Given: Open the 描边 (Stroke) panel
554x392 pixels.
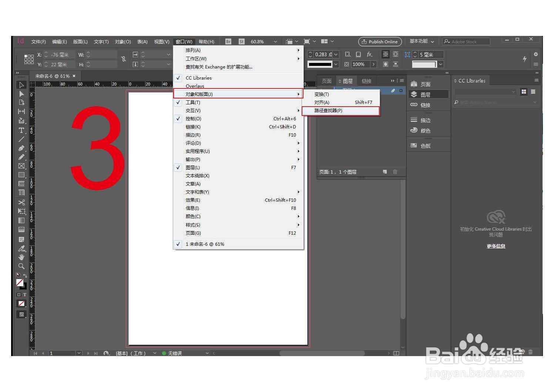Looking at the screenshot, I should (x=424, y=120).
